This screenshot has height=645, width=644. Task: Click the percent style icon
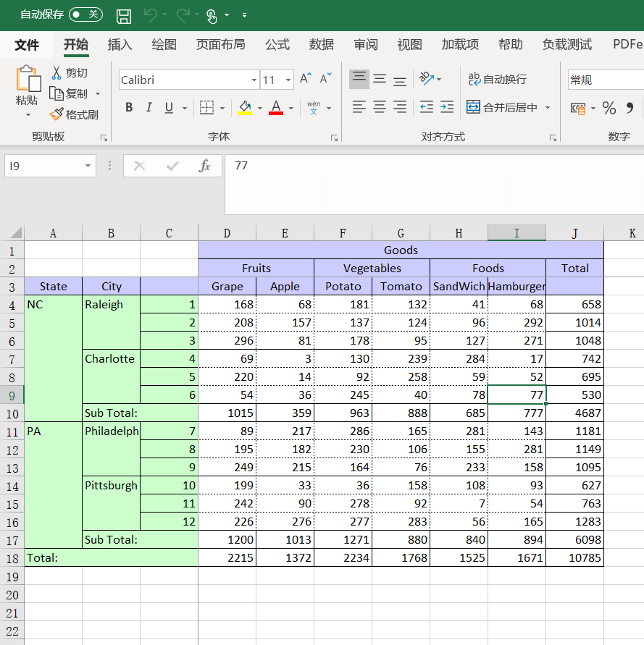pyautogui.click(x=609, y=108)
